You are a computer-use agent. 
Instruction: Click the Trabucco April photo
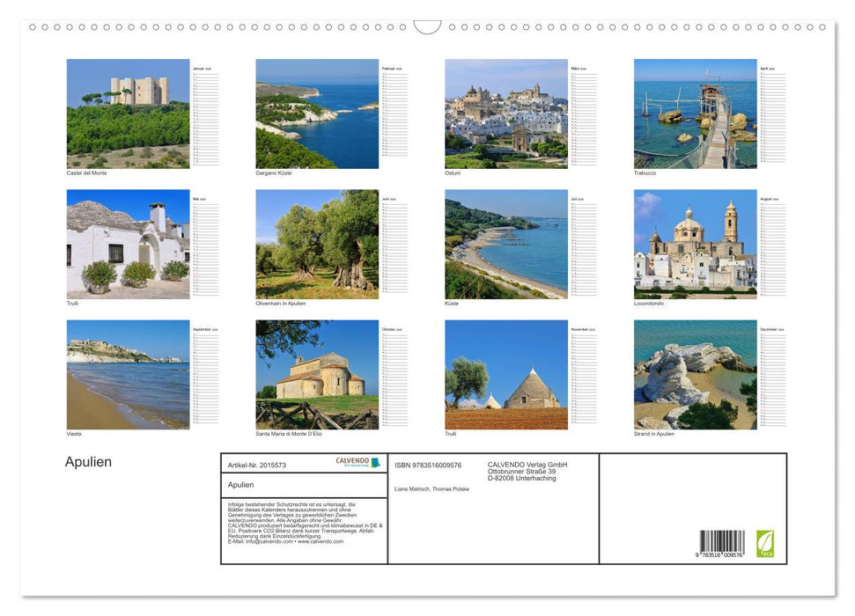point(696,113)
